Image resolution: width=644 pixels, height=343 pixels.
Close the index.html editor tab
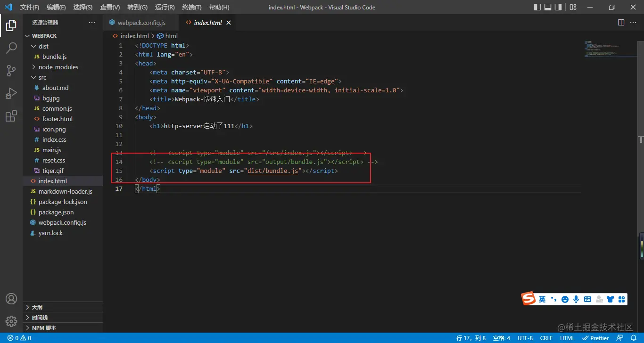pos(229,23)
